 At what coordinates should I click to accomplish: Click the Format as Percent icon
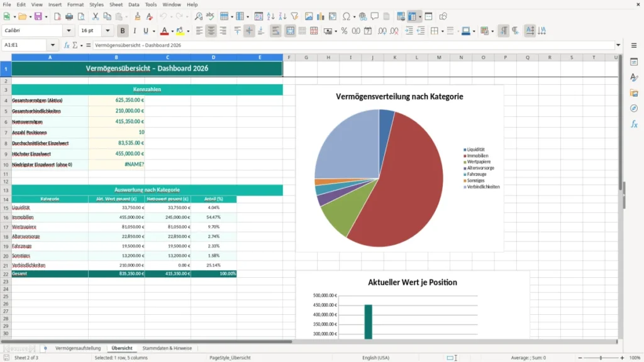click(344, 31)
